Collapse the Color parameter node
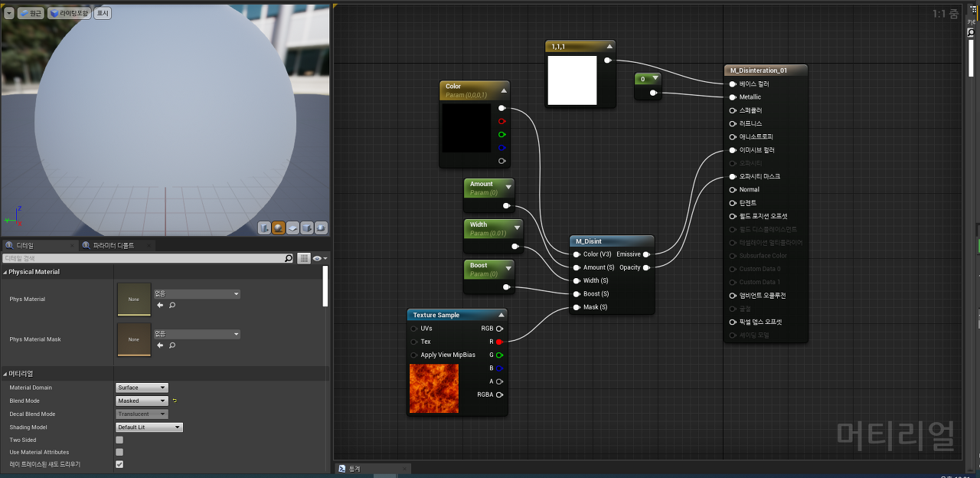 point(504,90)
